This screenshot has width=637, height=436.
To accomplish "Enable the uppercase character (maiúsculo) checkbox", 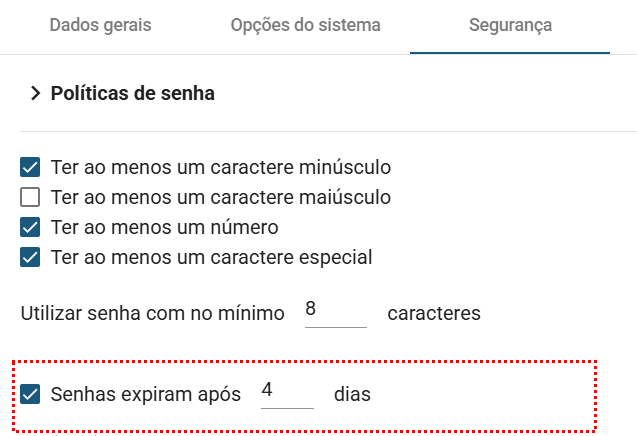I will point(30,197).
